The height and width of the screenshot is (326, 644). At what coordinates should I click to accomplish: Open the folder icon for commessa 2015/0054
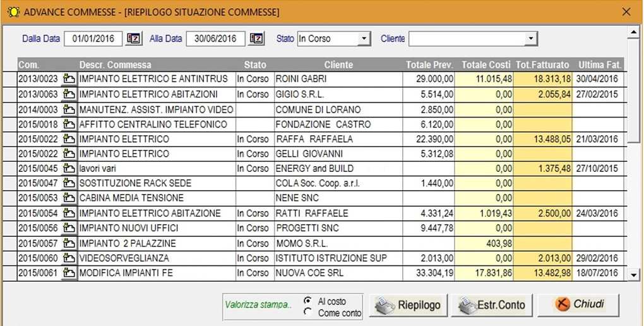(69, 214)
